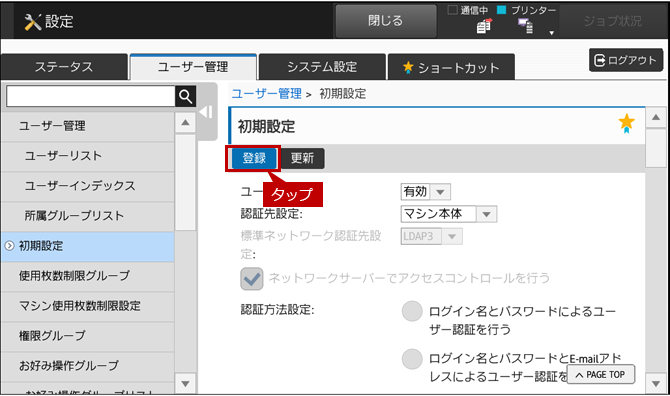Click the main panel scrollbar thumb
The height and width of the screenshot is (396, 670).
[x=656, y=148]
